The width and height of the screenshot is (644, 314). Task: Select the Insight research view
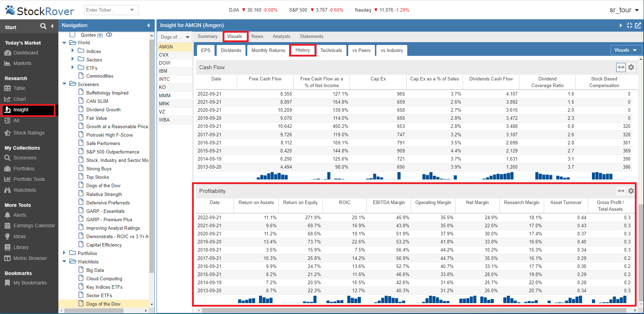(x=28, y=110)
